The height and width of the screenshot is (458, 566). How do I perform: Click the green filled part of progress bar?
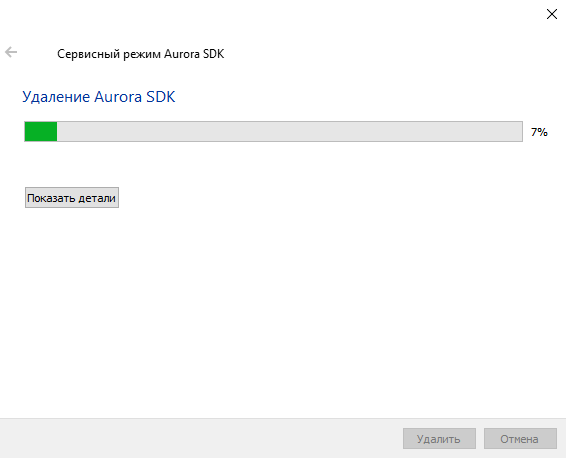click(41, 131)
